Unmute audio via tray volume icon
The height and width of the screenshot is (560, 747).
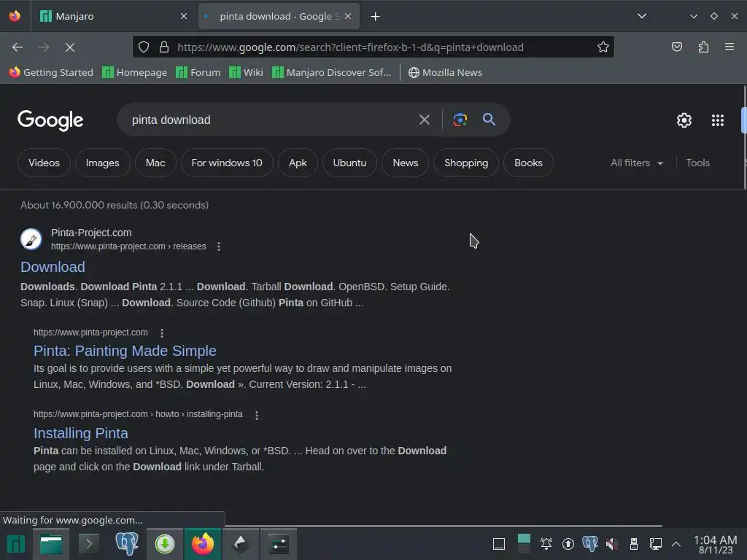(612, 544)
